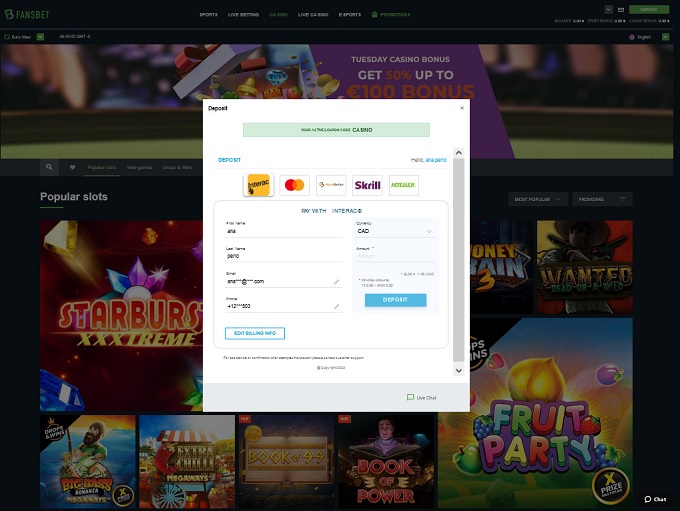This screenshot has width=680, height=511.
Task: Open the Currency CAD dropdown
Action: coord(396,231)
